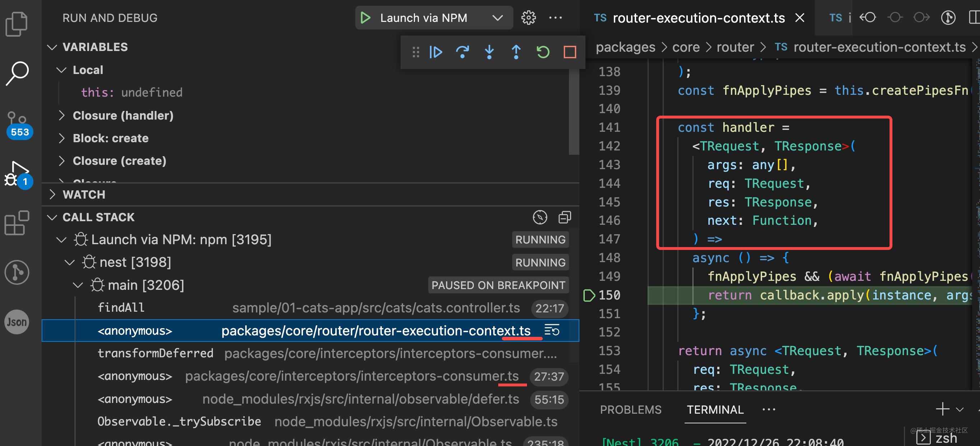980x446 pixels.
Task: Click the call stack compass icon
Action: coord(540,217)
